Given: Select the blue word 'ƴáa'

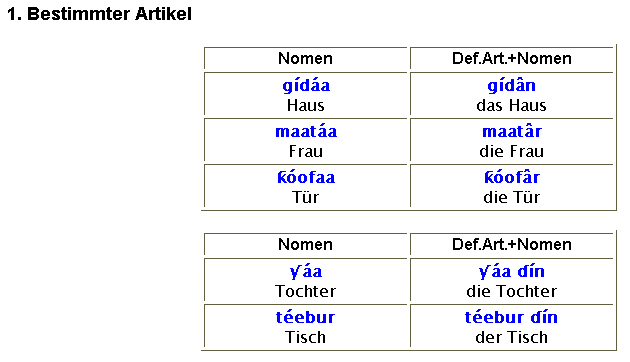Looking at the screenshot, I should (x=306, y=272).
